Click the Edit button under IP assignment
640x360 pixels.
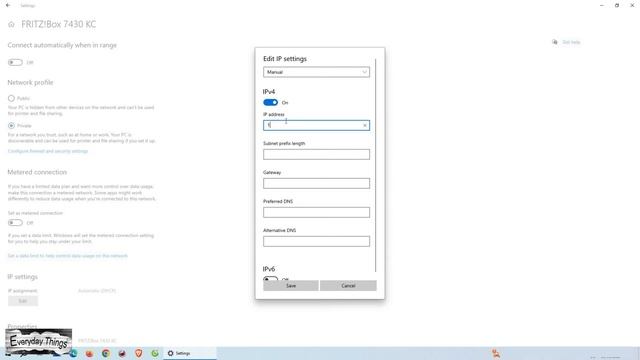click(x=23, y=301)
